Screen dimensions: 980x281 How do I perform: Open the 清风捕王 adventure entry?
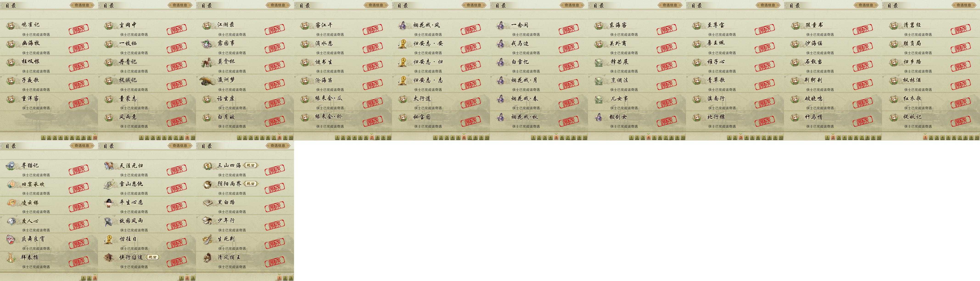(245, 260)
